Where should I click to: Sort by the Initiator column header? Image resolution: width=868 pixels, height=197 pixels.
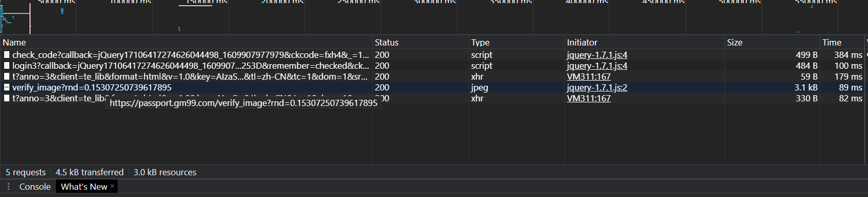(644, 42)
